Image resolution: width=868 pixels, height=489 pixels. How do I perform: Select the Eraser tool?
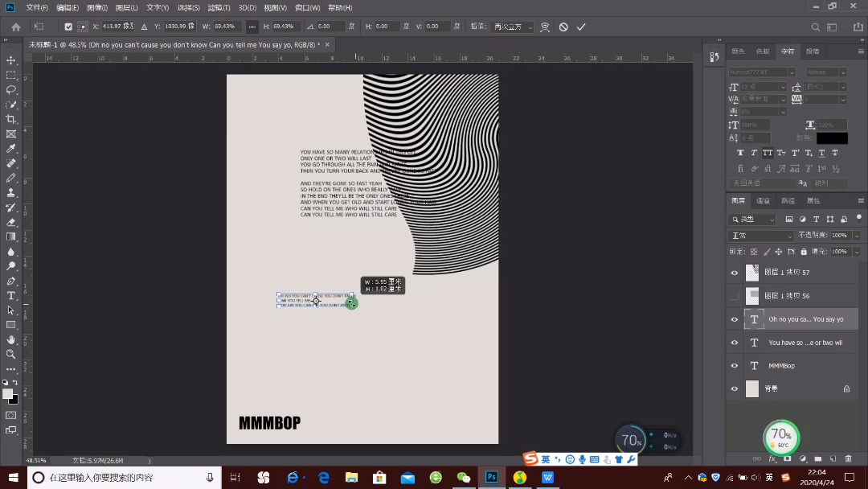click(x=11, y=222)
